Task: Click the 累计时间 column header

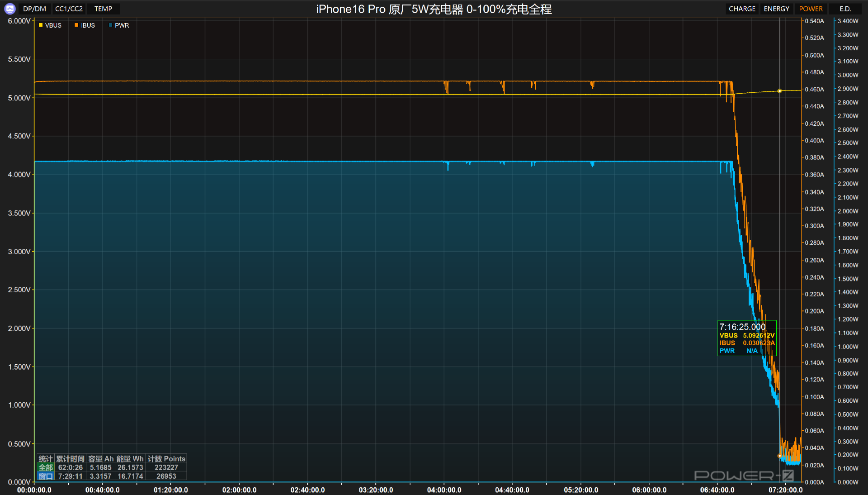Action: [x=70, y=459]
